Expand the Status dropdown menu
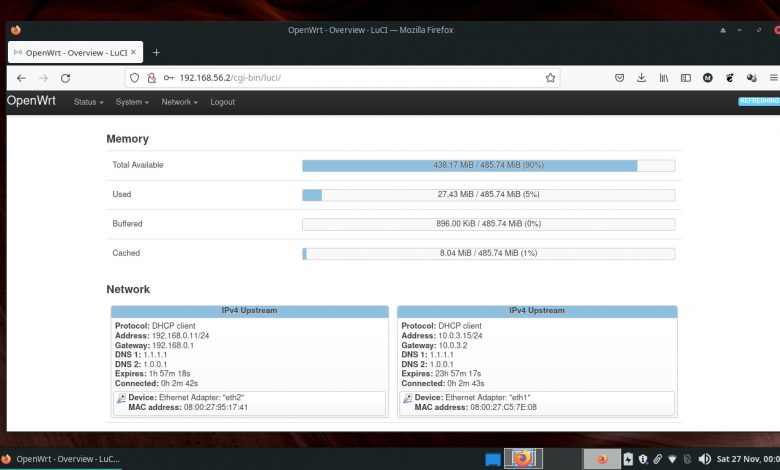780x470 pixels. coord(88,102)
